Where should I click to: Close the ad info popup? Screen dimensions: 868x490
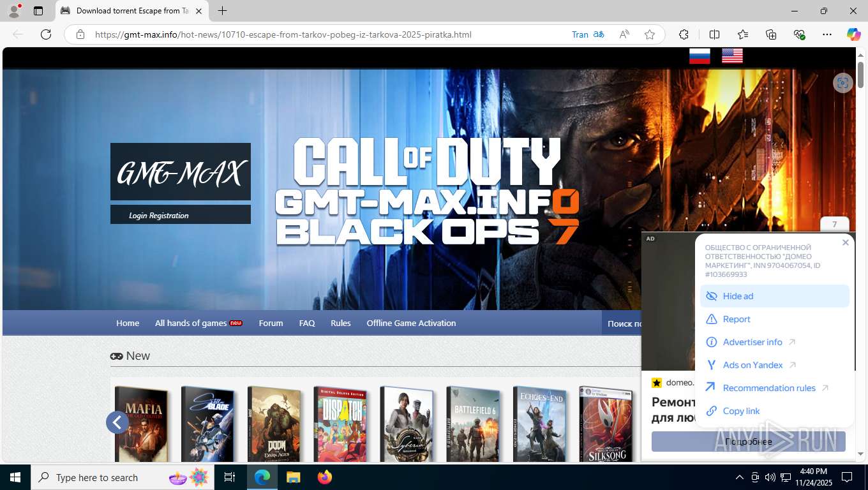(x=846, y=242)
